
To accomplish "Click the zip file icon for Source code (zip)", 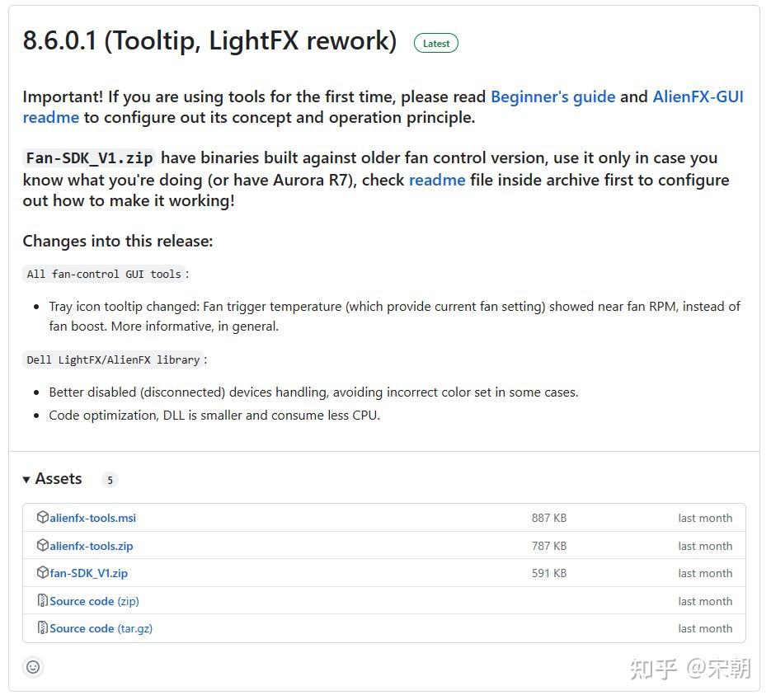I will [x=43, y=601].
